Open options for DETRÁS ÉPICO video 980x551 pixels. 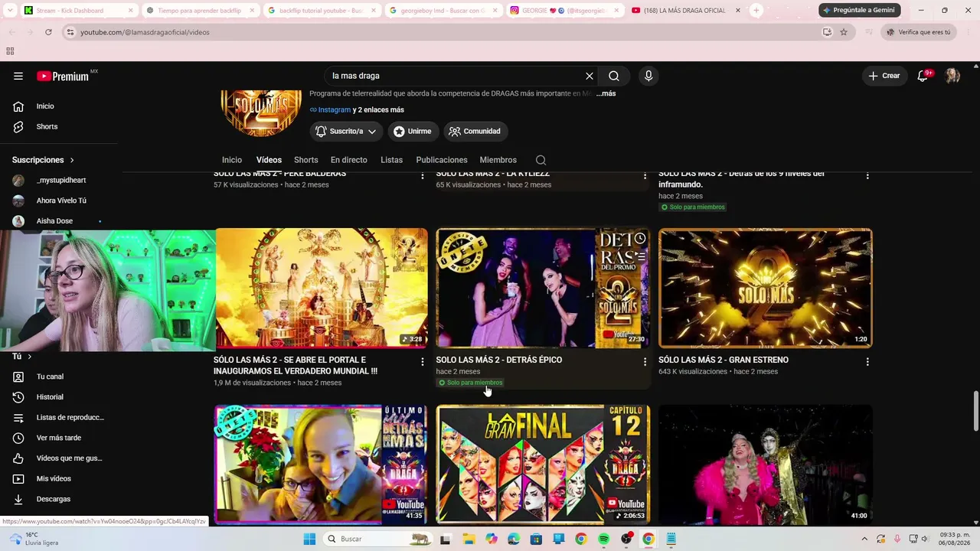(x=645, y=361)
